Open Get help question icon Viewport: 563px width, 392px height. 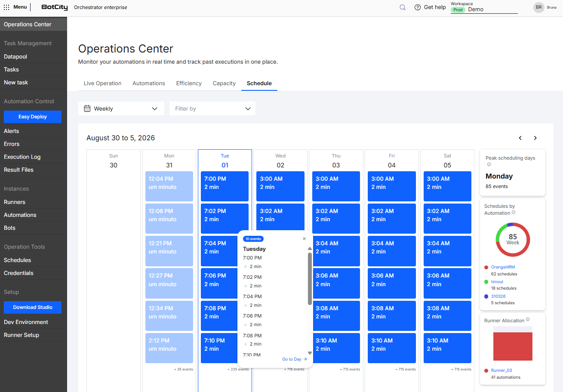click(417, 7)
